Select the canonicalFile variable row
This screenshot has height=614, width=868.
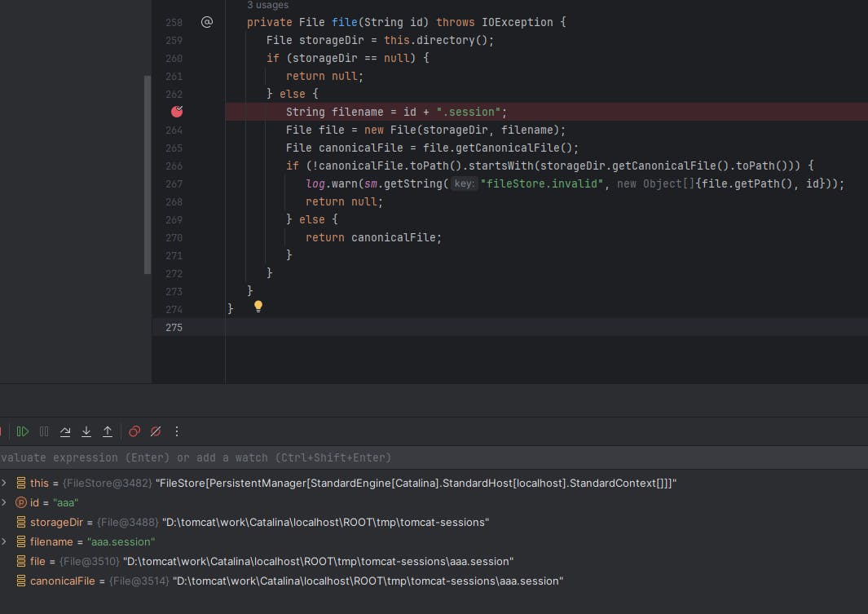point(434,581)
